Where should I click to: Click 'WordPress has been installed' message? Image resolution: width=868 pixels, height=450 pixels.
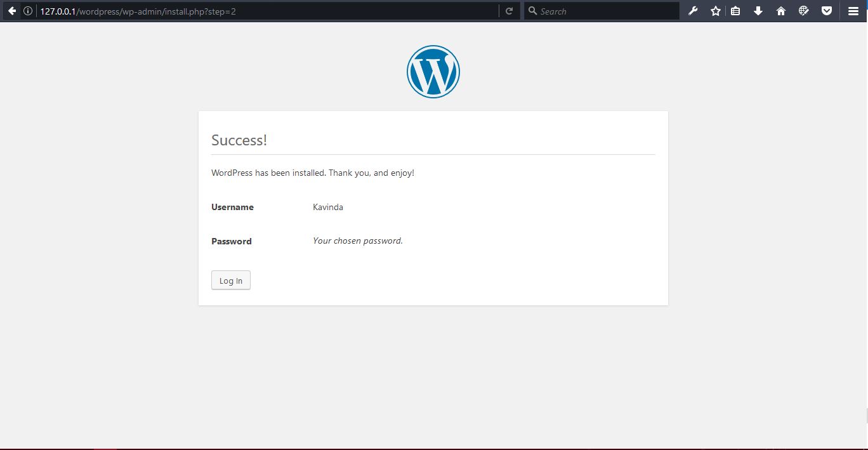click(x=313, y=173)
